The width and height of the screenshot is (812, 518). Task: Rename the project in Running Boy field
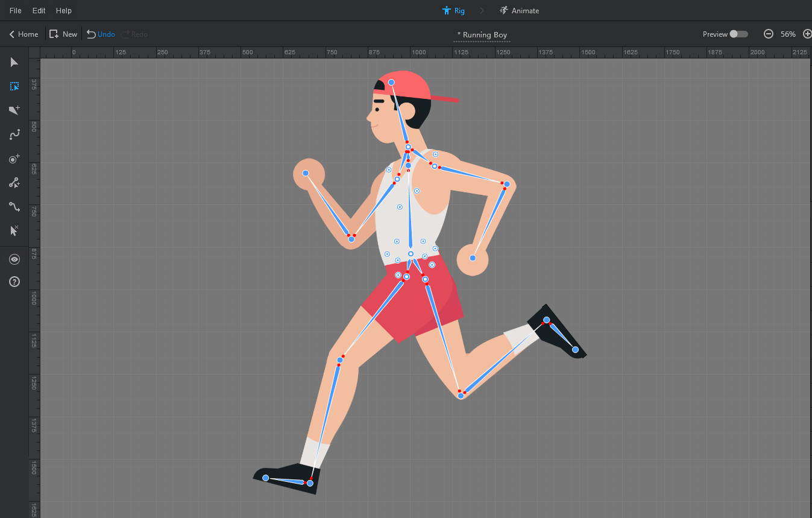(x=482, y=35)
